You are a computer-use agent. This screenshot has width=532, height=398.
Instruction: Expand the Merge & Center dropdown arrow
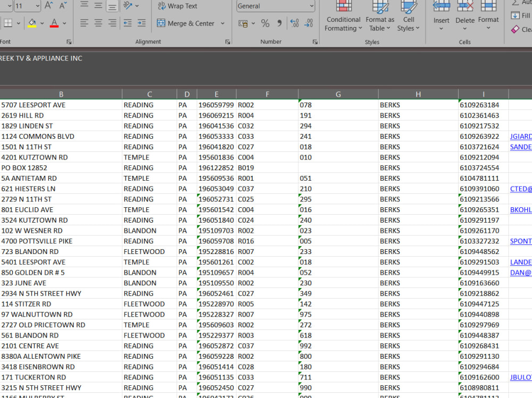click(x=222, y=23)
